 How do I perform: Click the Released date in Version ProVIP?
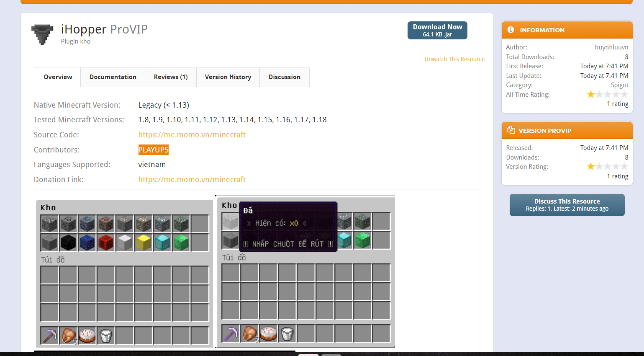(604, 148)
